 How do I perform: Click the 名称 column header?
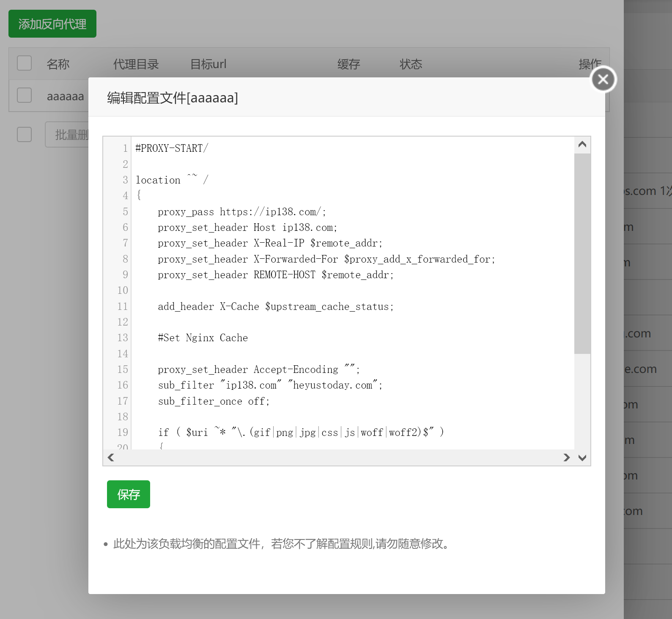58,64
